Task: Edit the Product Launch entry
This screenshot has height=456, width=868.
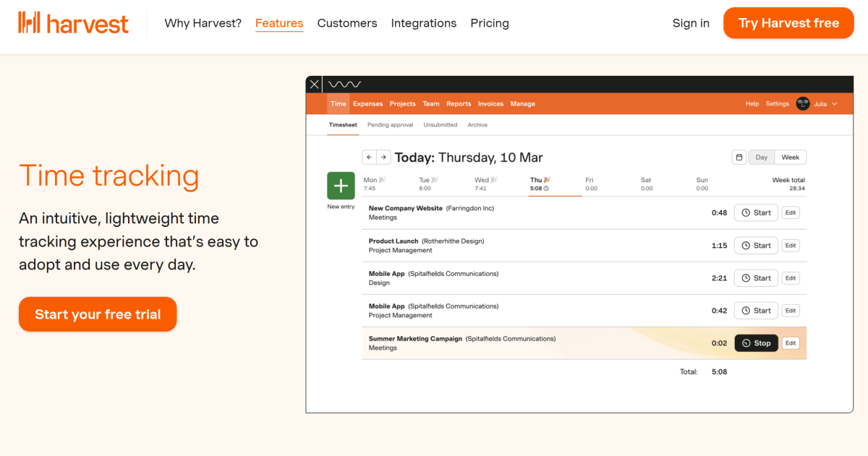Action: coord(791,246)
